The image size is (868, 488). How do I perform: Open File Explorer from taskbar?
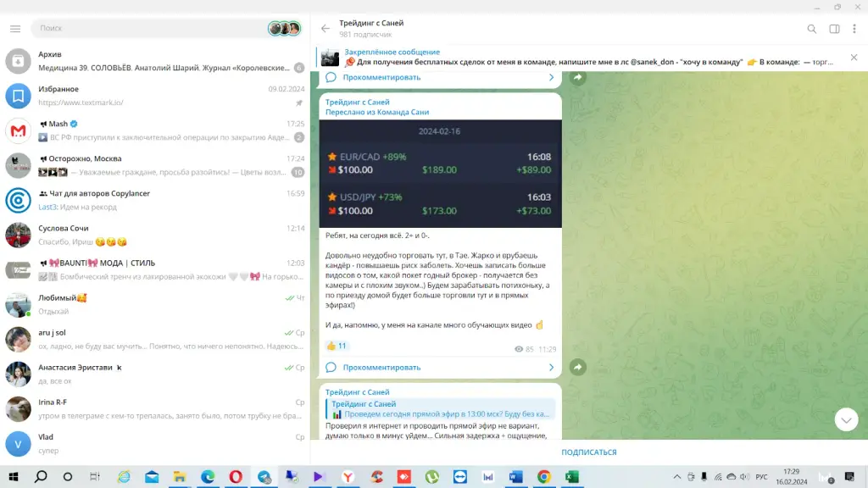click(180, 477)
